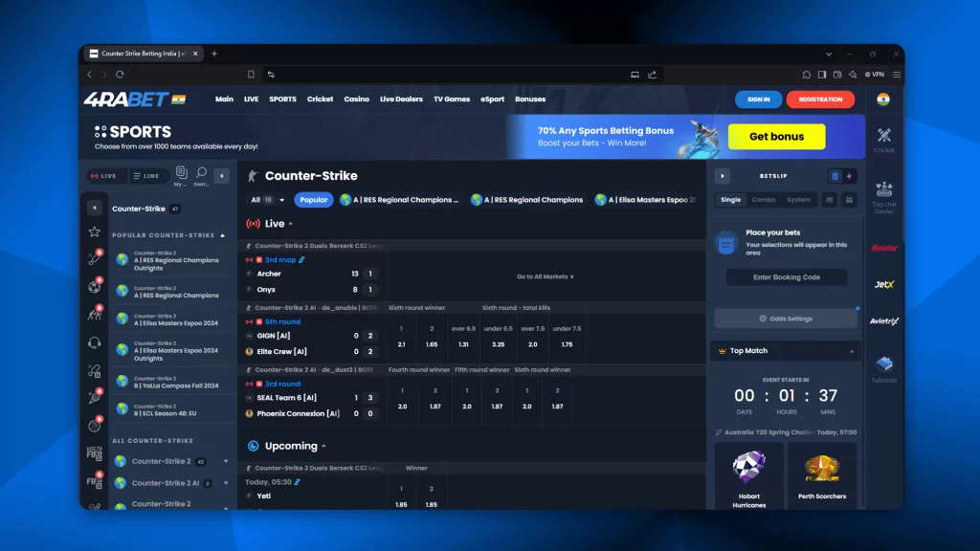Select the Popular filter chip
The image size is (980, 551).
313,200
